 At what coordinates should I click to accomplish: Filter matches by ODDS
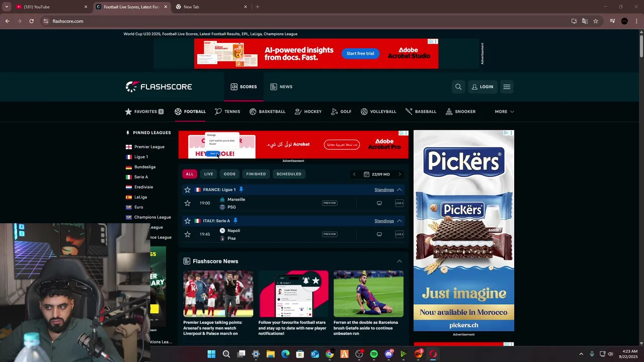229,174
